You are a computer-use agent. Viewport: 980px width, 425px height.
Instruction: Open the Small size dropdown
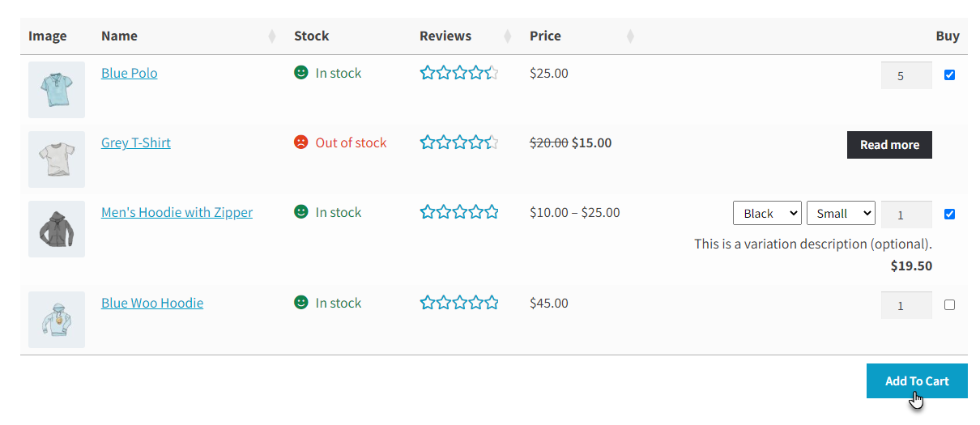(841, 213)
